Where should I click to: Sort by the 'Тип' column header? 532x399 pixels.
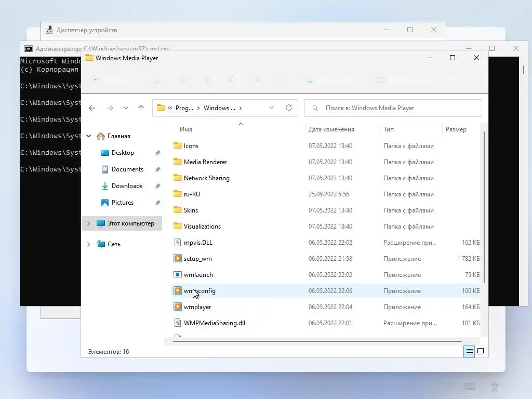click(389, 129)
